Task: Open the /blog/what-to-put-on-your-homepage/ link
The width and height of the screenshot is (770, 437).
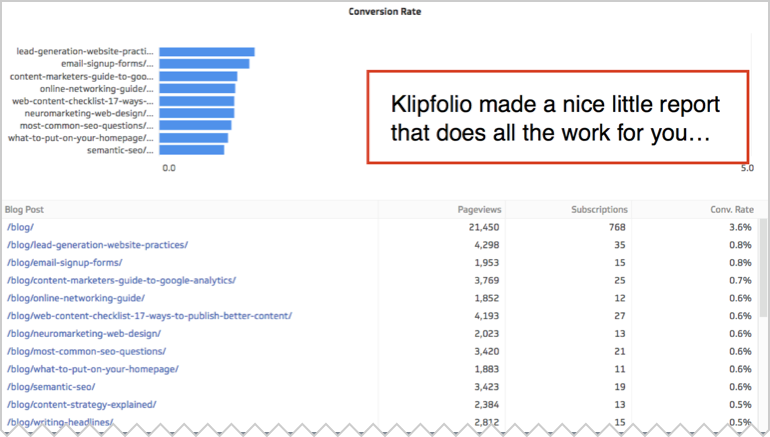Action: click(x=92, y=369)
